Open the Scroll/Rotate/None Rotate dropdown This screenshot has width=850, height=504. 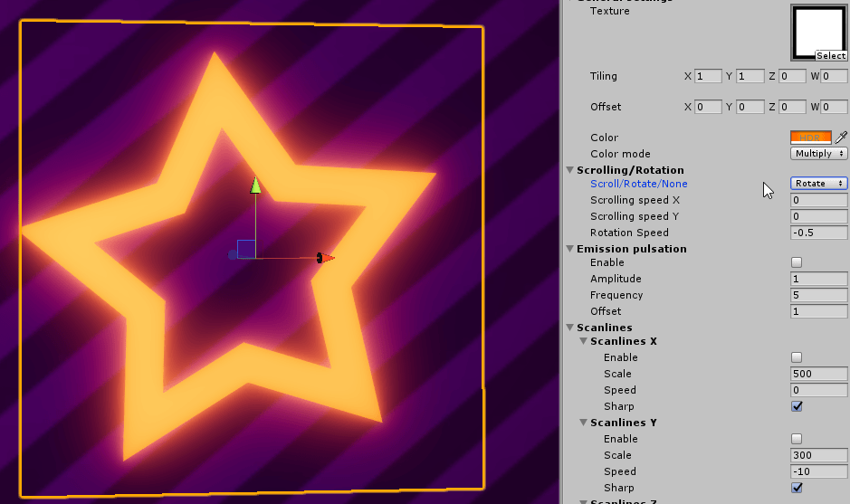coord(818,183)
